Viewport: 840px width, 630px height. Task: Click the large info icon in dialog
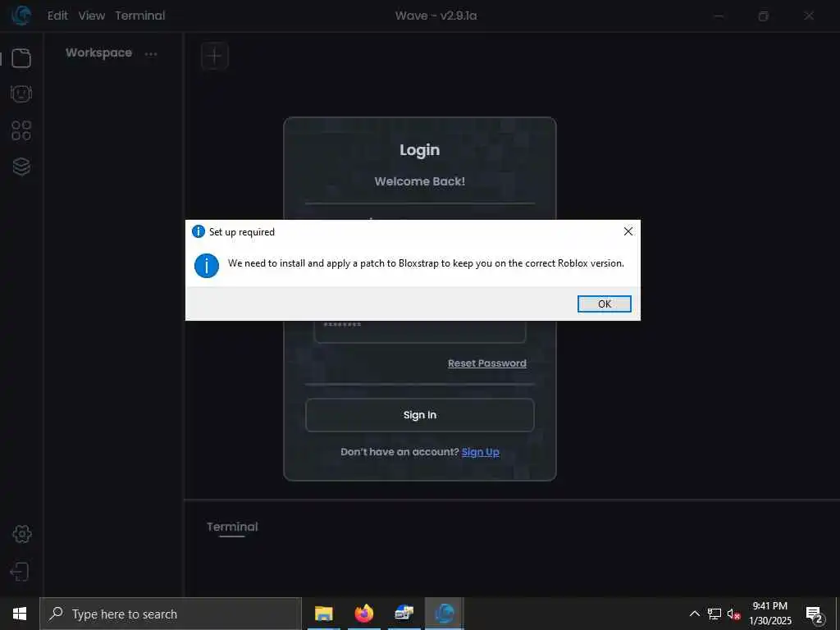click(207, 266)
